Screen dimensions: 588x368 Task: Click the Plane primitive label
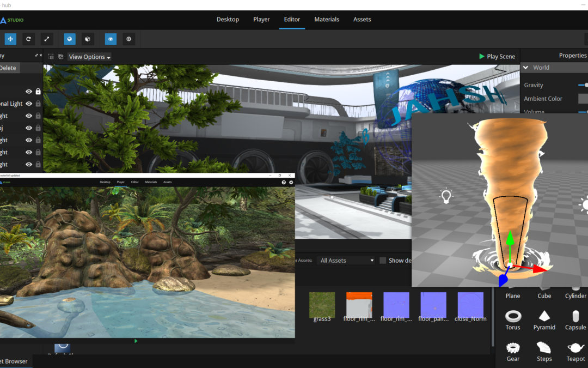513,296
